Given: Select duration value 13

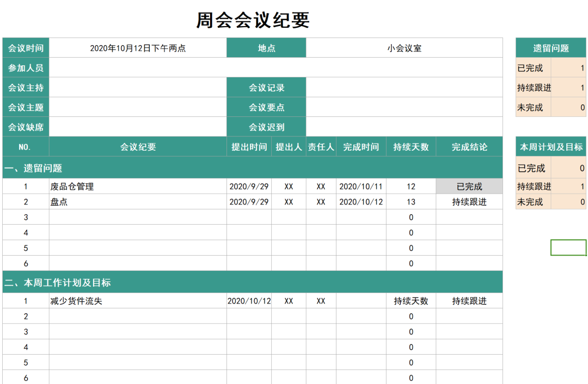Looking at the screenshot, I should [x=411, y=202].
